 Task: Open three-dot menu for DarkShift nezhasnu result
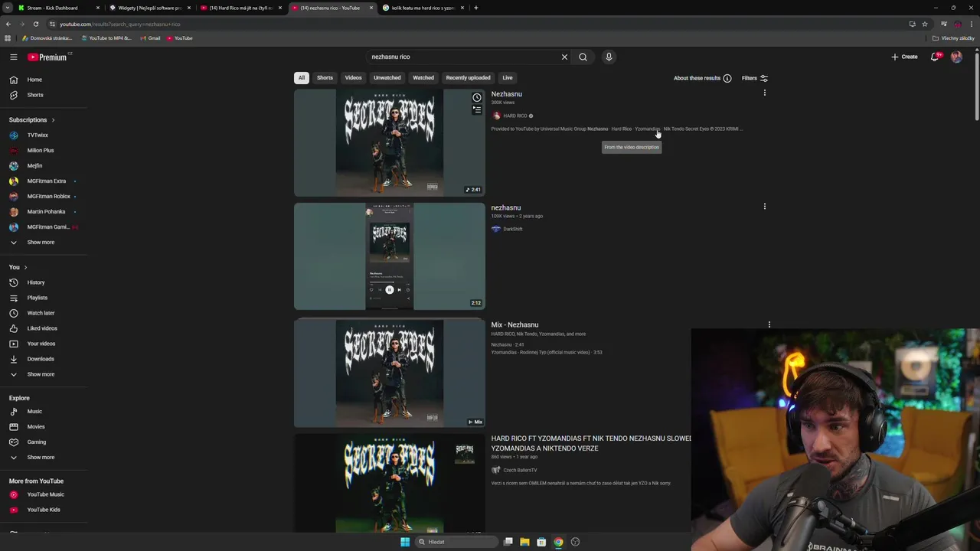(764, 207)
